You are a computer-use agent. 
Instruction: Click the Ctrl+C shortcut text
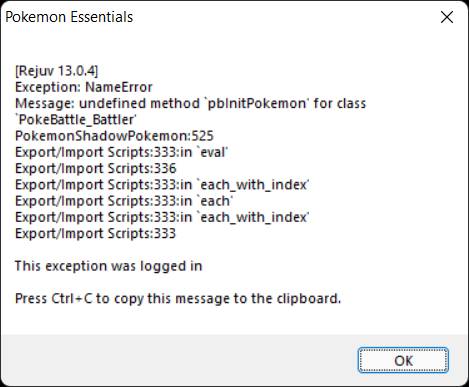[x=72, y=299]
